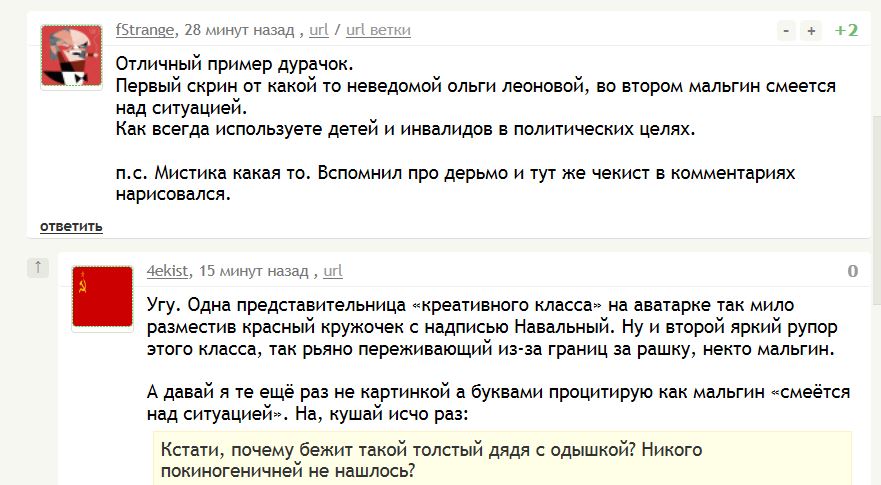Image resolution: width=881 pixels, height=485 pixels.
Task: Upvote fStrange's comment with the plus button
Action: pyautogui.click(x=811, y=31)
